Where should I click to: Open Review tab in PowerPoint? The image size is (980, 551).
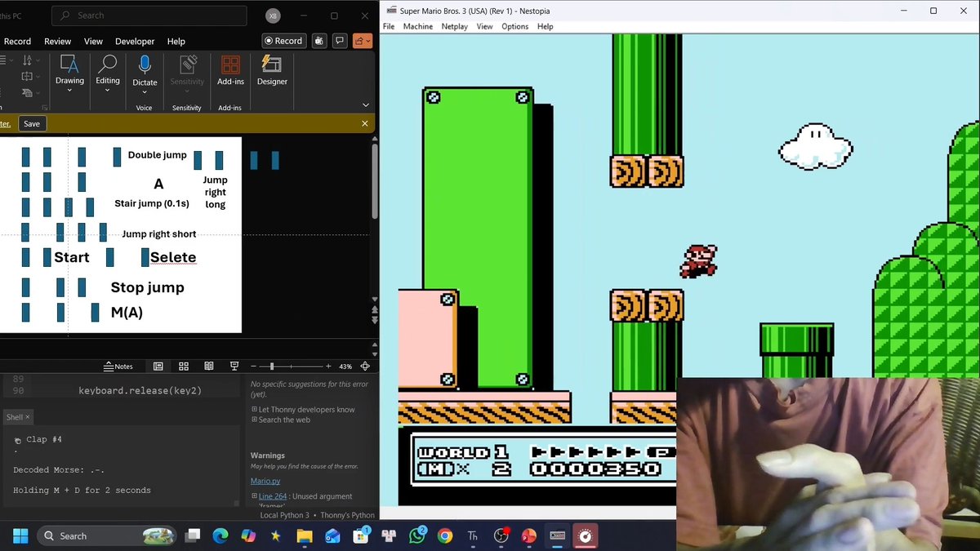tap(57, 42)
